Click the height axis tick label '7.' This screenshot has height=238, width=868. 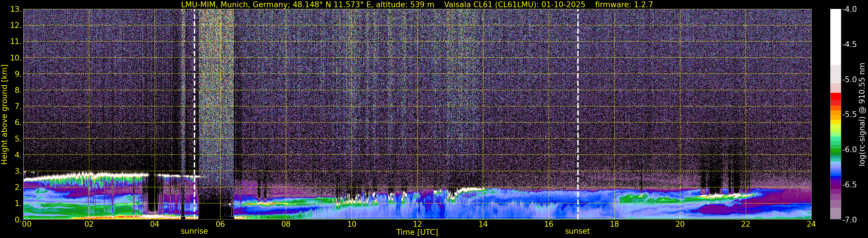(x=18, y=106)
